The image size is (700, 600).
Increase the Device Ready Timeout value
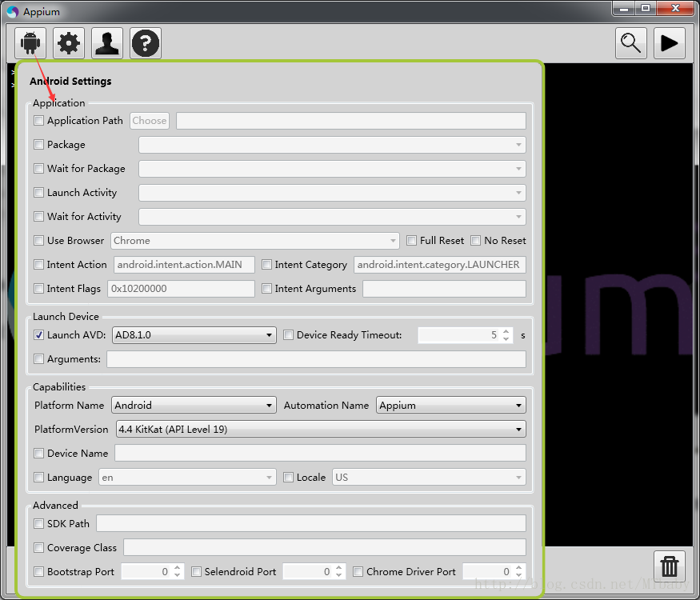(506, 331)
